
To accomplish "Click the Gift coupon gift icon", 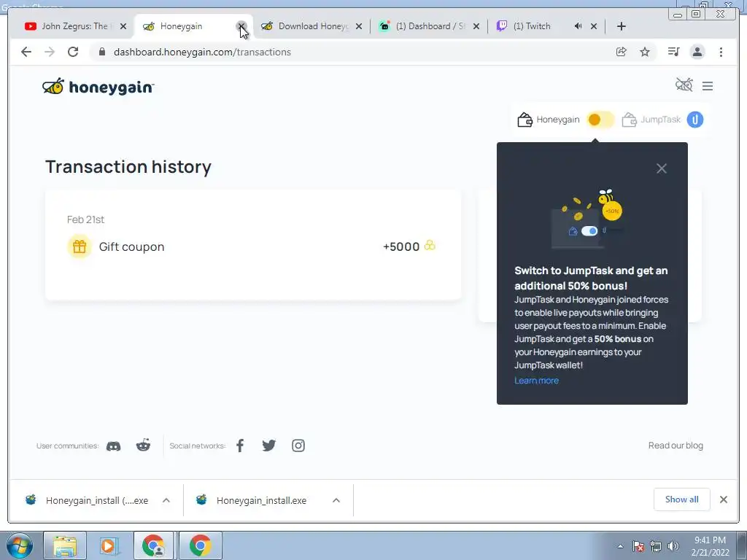I will (x=80, y=246).
